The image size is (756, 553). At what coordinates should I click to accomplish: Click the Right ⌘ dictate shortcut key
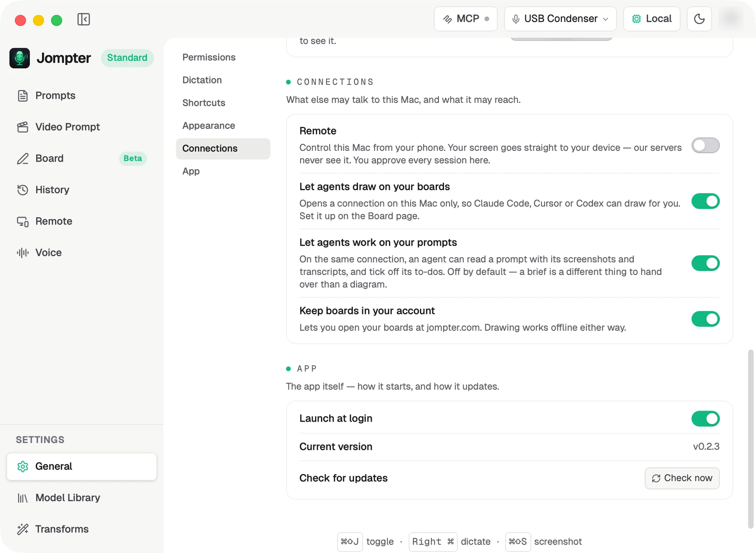pyautogui.click(x=433, y=542)
